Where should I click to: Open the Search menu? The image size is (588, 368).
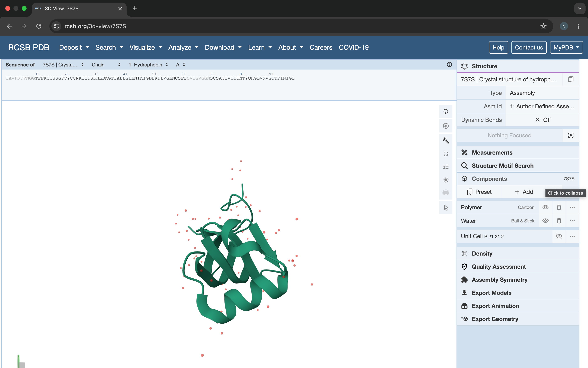[x=109, y=47]
